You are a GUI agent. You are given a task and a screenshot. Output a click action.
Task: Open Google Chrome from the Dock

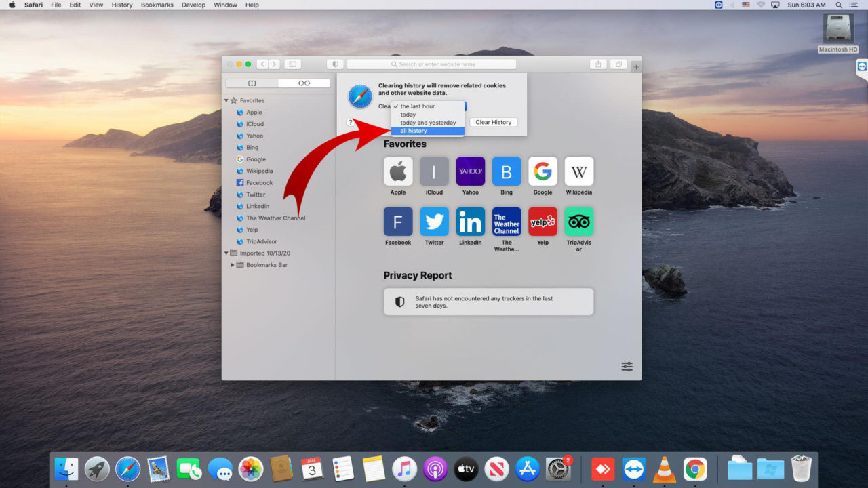point(695,468)
